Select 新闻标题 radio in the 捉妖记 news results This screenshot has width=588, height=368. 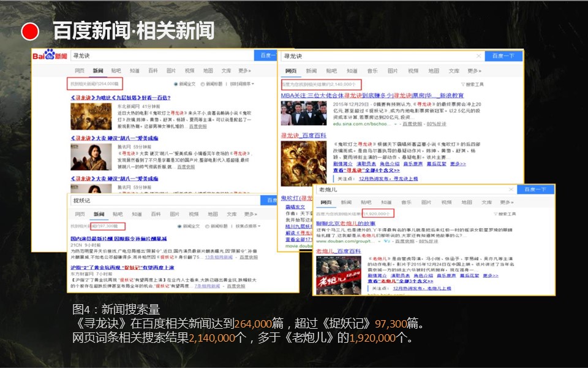click(216, 226)
